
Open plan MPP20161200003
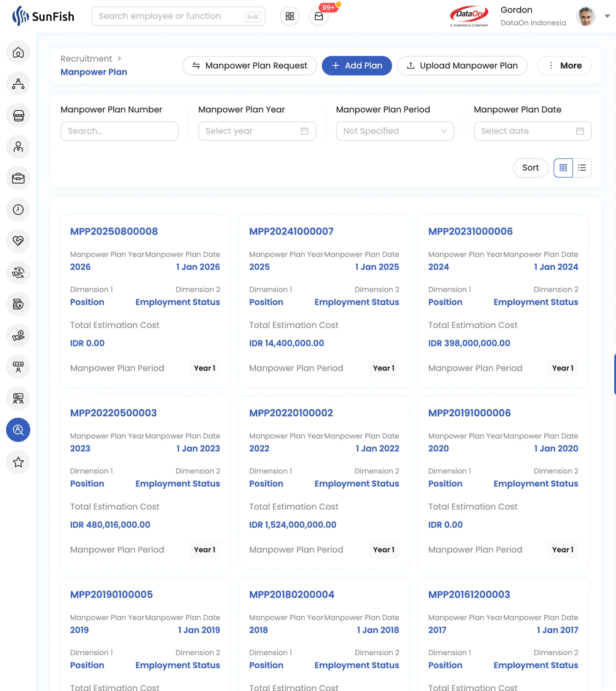(469, 595)
